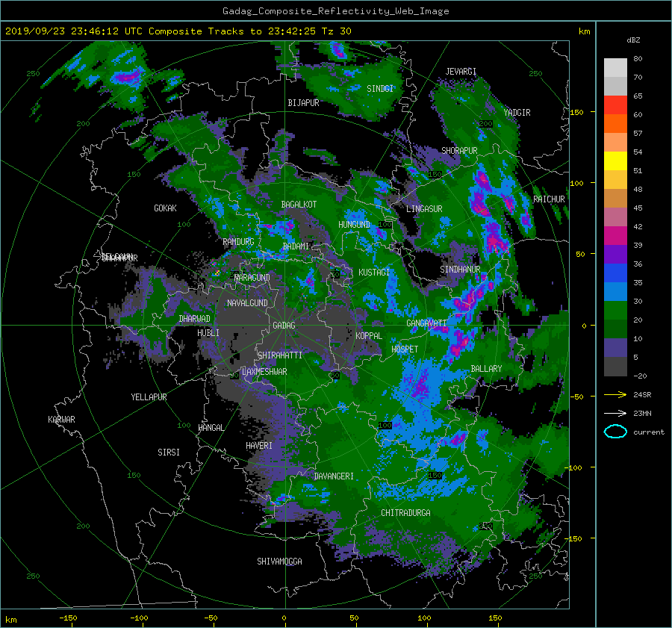Click the 80 value on dBZ scale
The width and height of the screenshot is (672, 628).
point(638,58)
